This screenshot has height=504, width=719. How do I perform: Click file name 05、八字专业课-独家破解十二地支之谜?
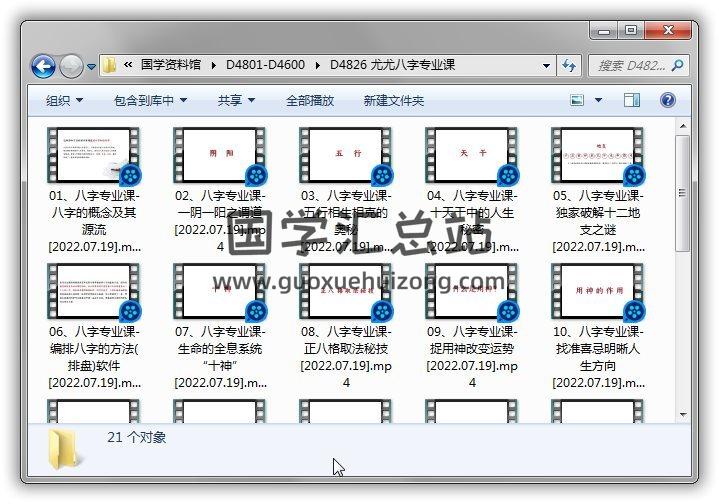(598, 221)
